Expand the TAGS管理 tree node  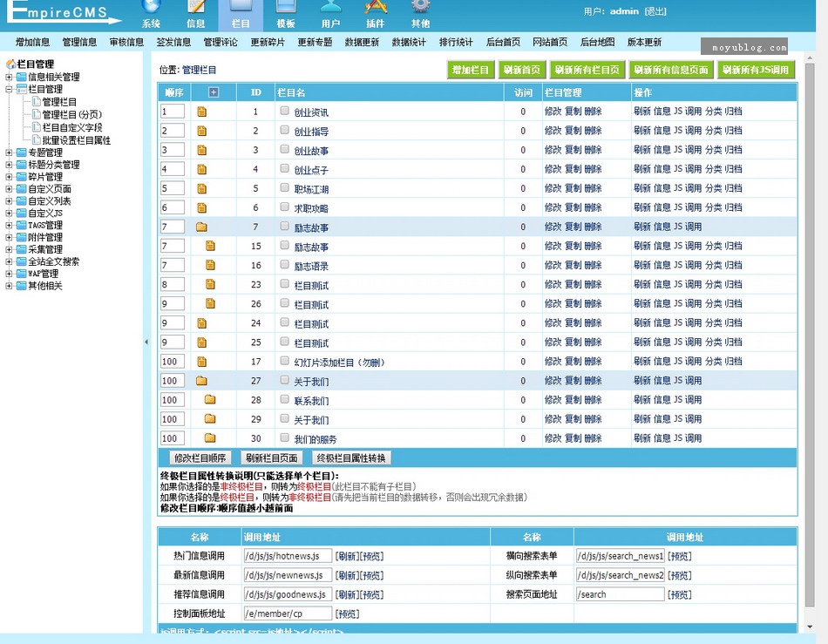click(x=9, y=226)
